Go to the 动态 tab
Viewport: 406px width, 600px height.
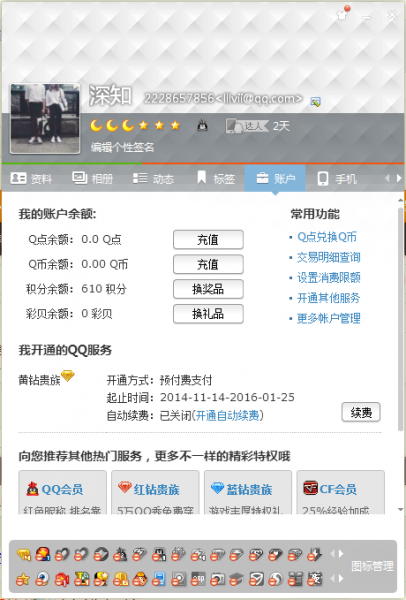click(153, 178)
